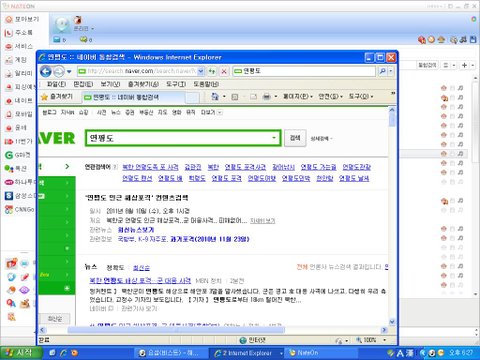Image resolution: width=480 pixels, height=360 pixels.
Task: Click the magnifier icon in IE search box
Action: pyautogui.click(x=382, y=71)
